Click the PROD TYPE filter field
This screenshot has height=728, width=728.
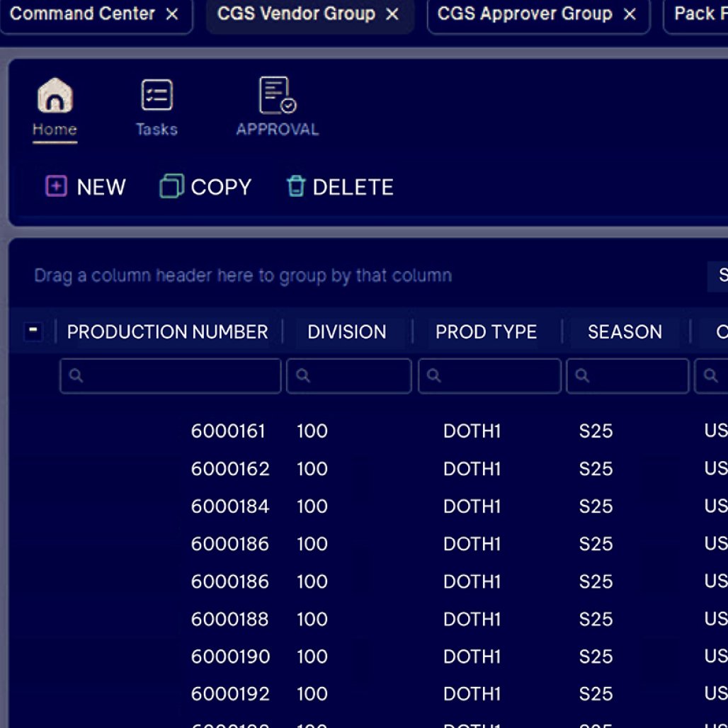pyautogui.click(x=496, y=376)
